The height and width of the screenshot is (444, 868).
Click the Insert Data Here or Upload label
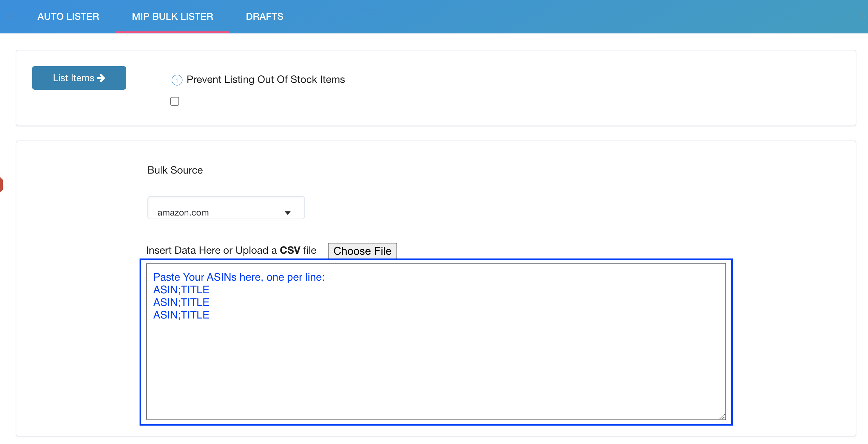coord(231,250)
